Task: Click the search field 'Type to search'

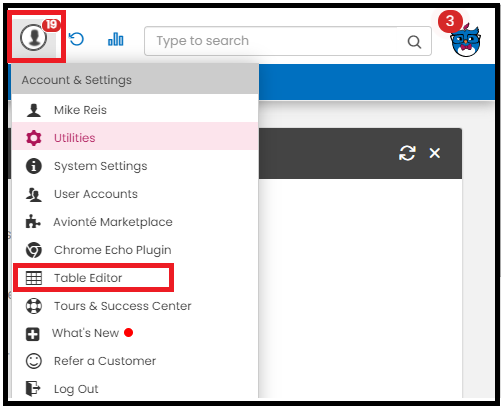Action: tap(288, 41)
